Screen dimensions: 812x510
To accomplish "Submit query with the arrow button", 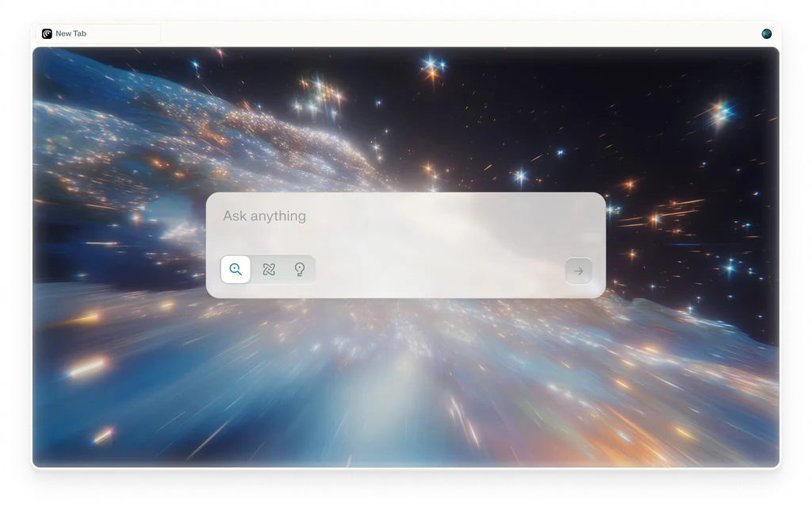I will pyautogui.click(x=578, y=270).
